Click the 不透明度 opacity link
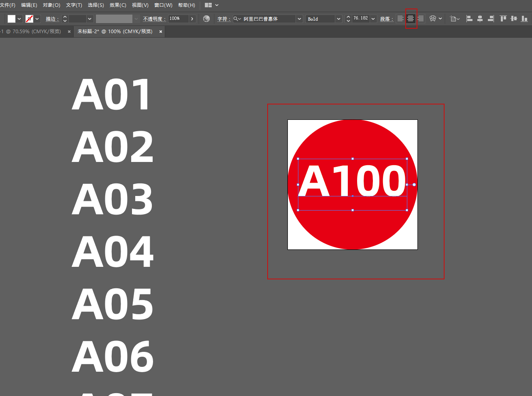 154,19
